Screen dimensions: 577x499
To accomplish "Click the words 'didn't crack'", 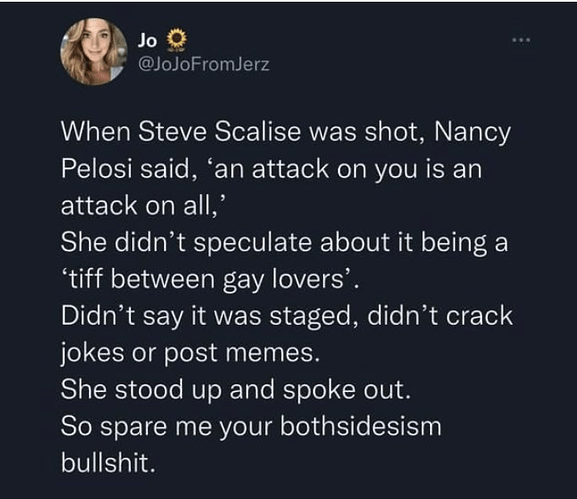I will 440,316.
